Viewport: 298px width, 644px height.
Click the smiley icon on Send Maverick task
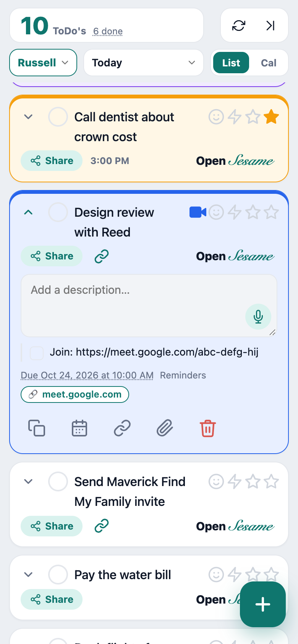coord(216,481)
